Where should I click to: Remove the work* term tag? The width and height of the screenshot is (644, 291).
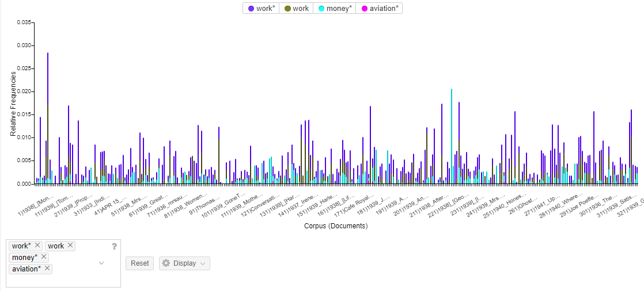[37, 245]
